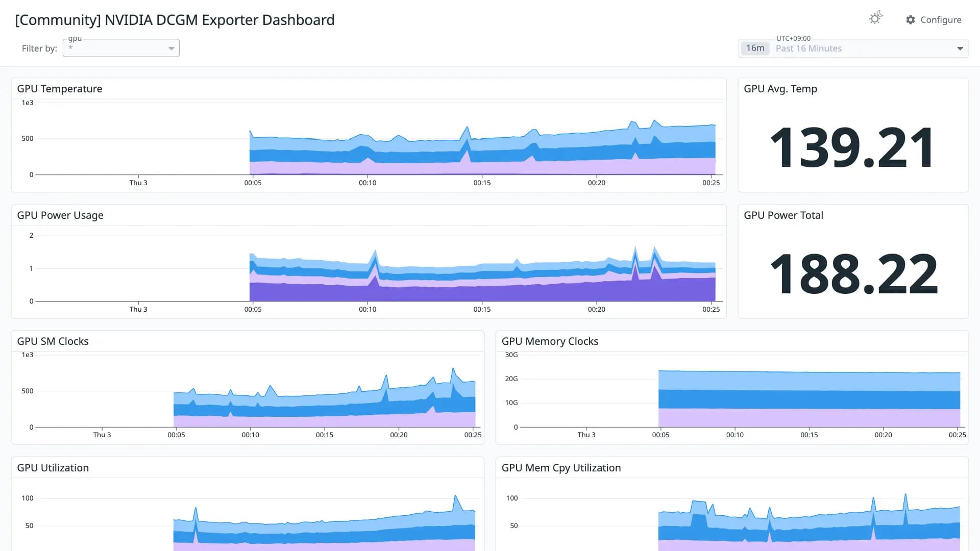980x551 pixels.
Task: Click Thu 3 label on GPU Temperature chart
Action: [x=138, y=183]
